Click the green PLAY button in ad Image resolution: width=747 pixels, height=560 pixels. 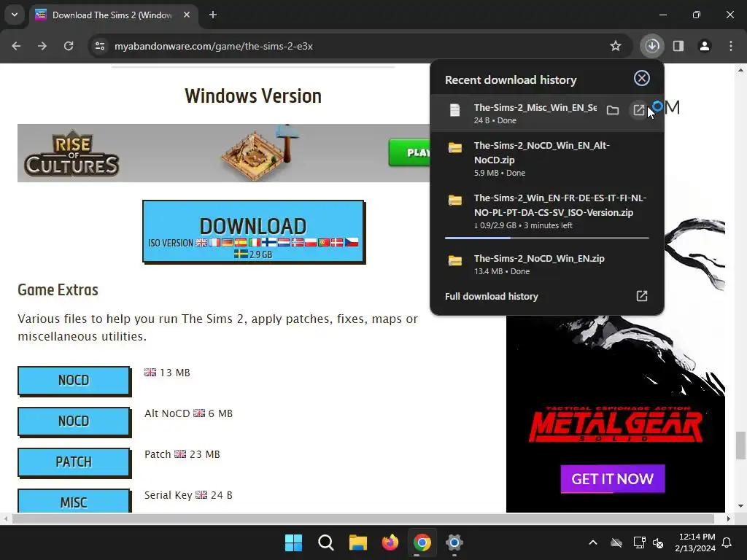410,152
